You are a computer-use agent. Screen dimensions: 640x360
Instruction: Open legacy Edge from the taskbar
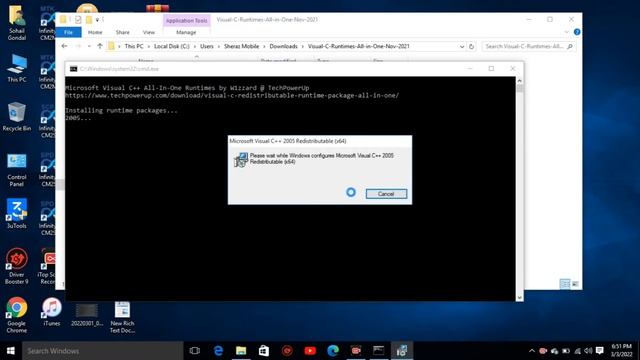pos(218,351)
